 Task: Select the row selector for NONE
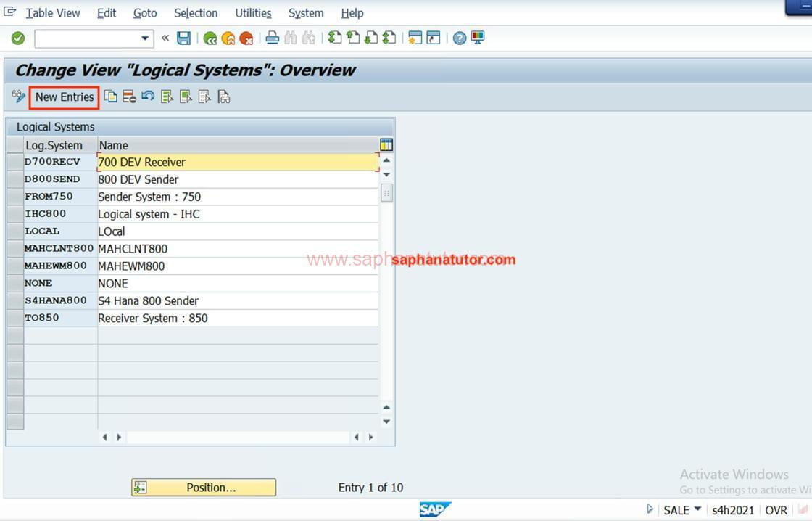pos(15,284)
